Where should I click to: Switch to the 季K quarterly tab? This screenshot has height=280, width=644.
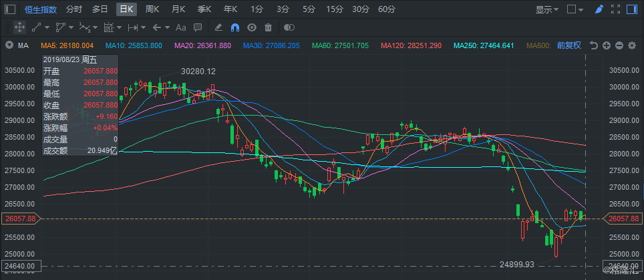204,9
